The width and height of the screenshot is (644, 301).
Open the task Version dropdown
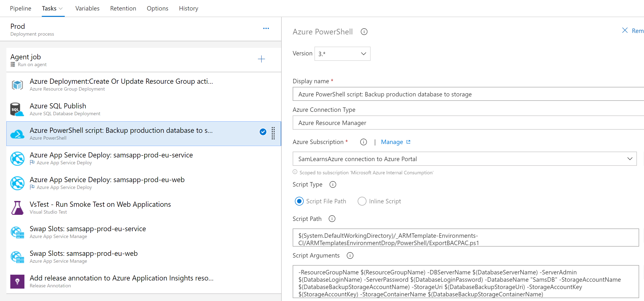(x=342, y=54)
